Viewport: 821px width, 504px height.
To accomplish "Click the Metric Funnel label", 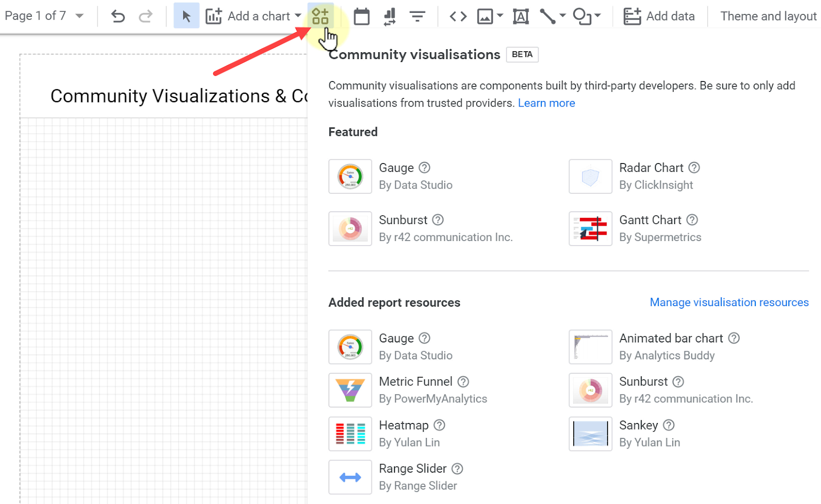I will [x=416, y=381].
